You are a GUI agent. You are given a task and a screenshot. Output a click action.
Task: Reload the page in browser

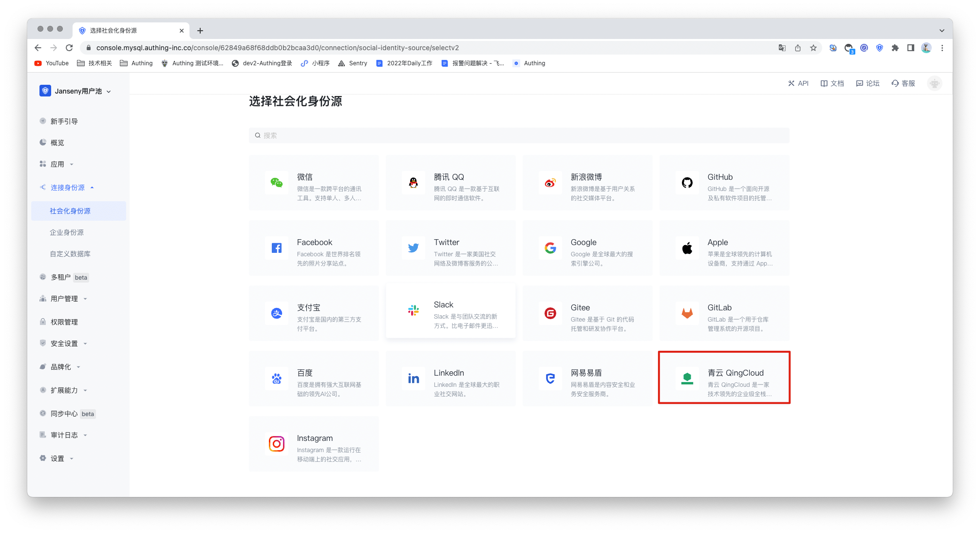[69, 48]
